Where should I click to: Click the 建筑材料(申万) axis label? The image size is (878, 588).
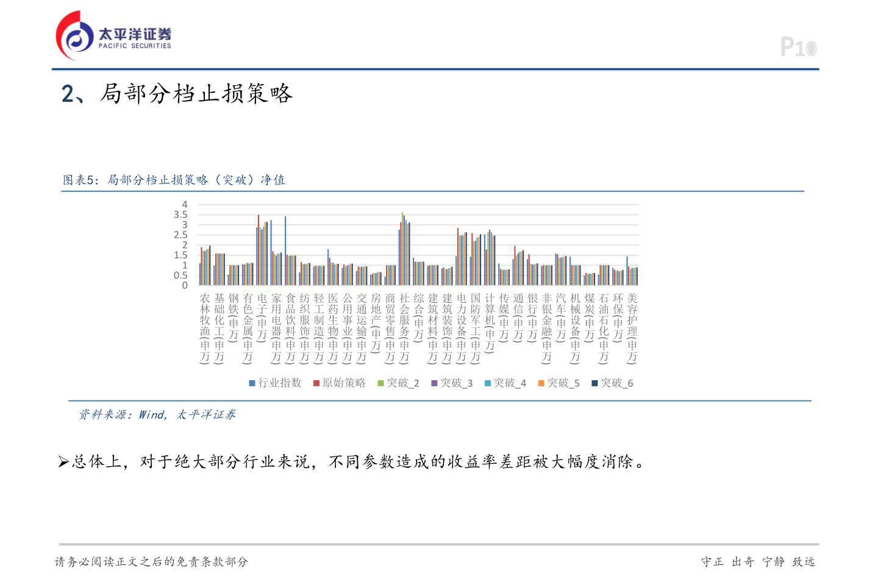tap(433, 328)
